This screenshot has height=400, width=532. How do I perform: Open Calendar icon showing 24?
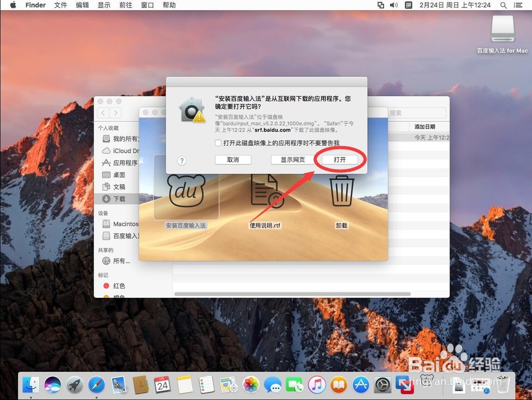[x=162, y=385]
